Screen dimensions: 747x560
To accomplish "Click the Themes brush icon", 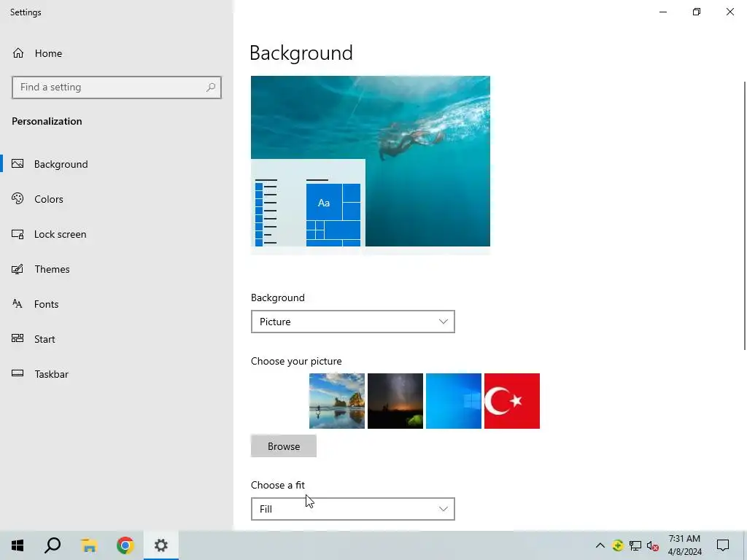I will [x=18, y=269].
